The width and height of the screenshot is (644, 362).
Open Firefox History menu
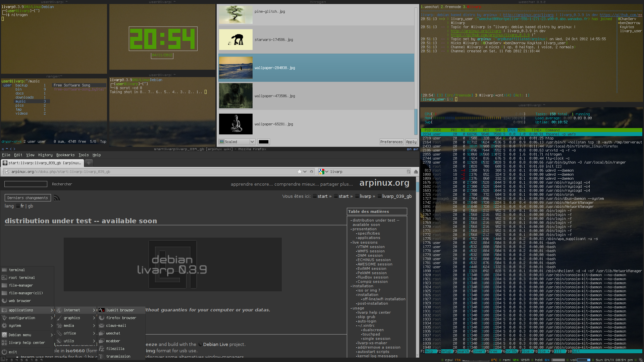tap(45, 155)
